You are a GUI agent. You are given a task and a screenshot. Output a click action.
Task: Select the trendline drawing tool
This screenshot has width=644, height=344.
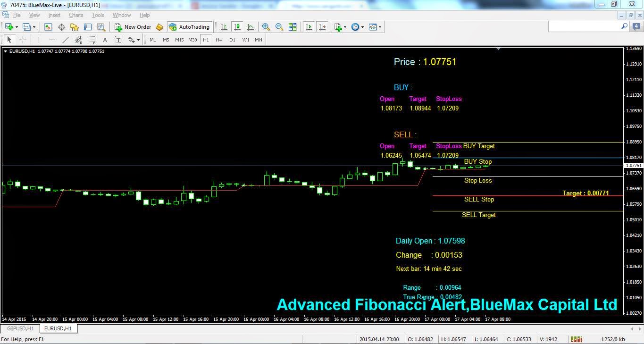point(66,40)
